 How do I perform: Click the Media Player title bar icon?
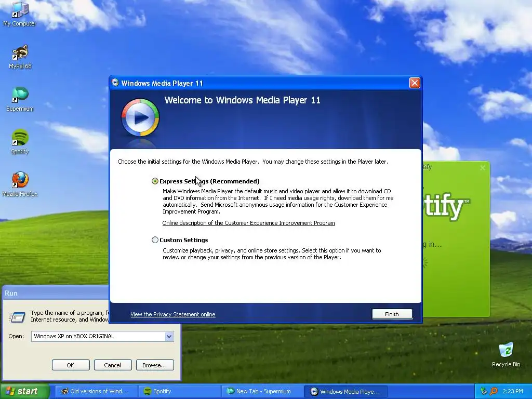pos(115,83)
